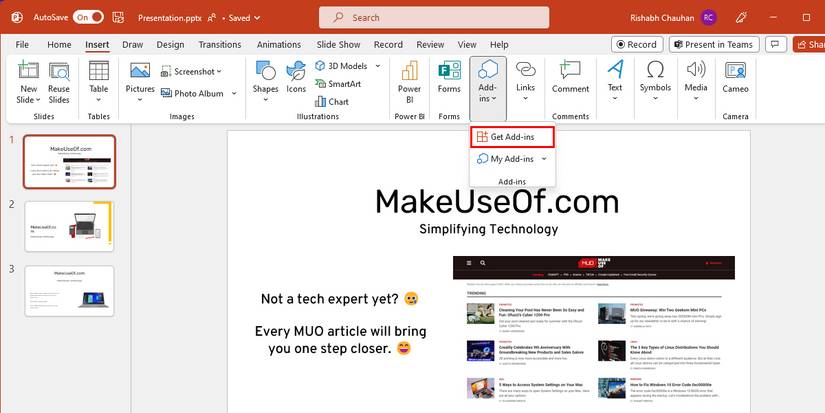This screenshot has width=825, height=413.
Task: Click the Rishabh Chauhan account avatar
Action: click(x=709, y=17)
